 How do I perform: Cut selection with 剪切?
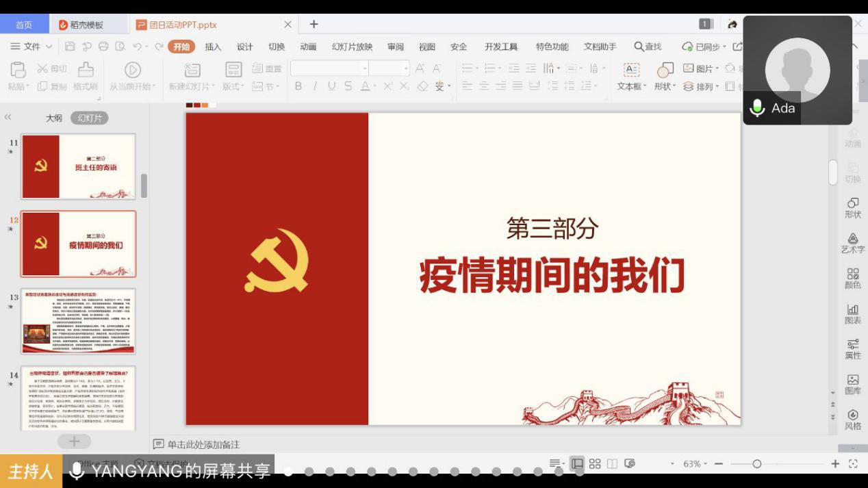point(52,68)
